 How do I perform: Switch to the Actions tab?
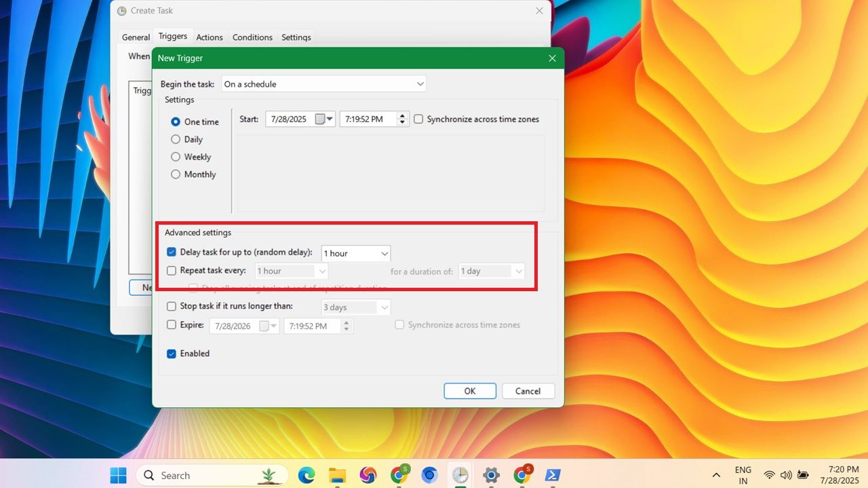click(210, 37)
